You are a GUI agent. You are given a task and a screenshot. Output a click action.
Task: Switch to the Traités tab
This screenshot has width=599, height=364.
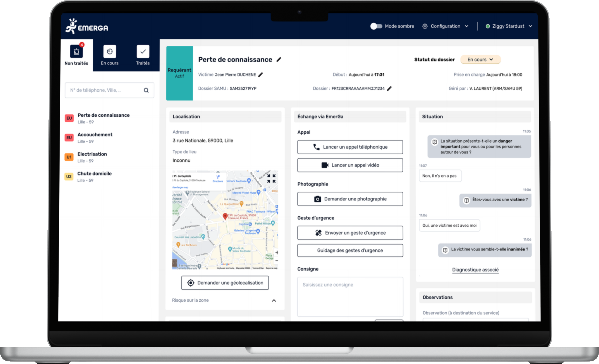click(x=143, y=55)
